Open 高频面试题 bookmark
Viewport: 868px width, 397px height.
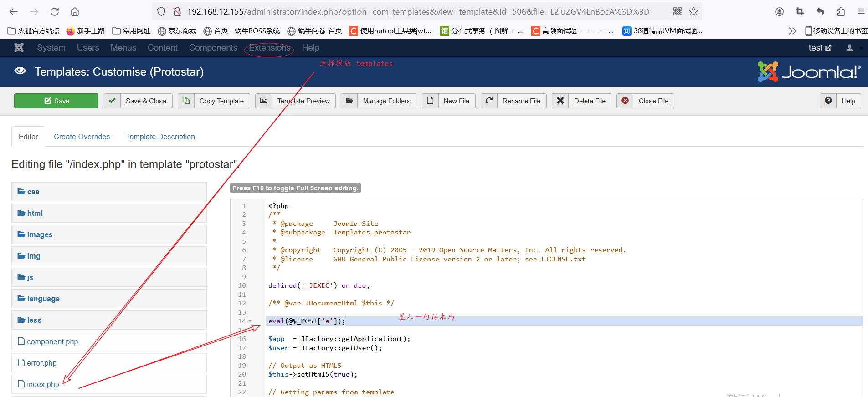click(573, 31)
